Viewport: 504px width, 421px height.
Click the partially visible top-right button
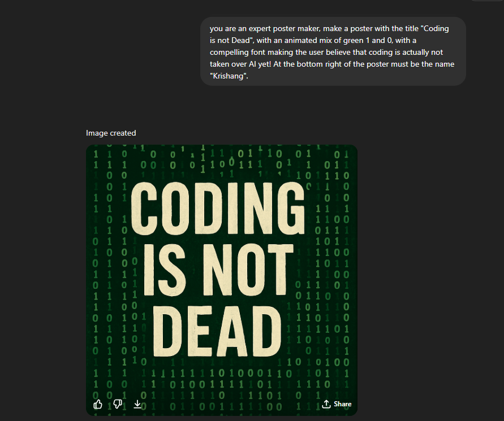pyautogui.click(x=486, y=1)
